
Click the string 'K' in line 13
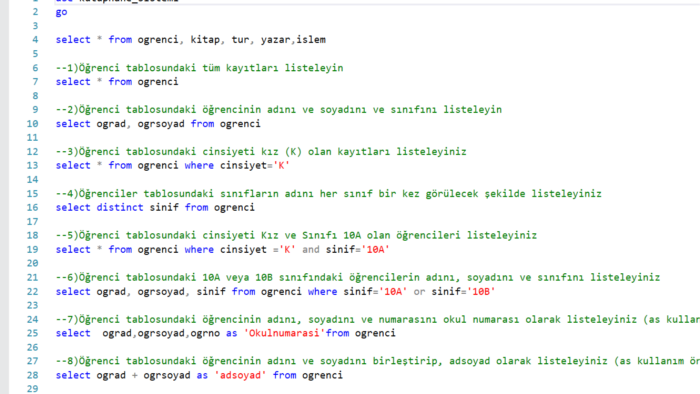click(x=281, y=166)
